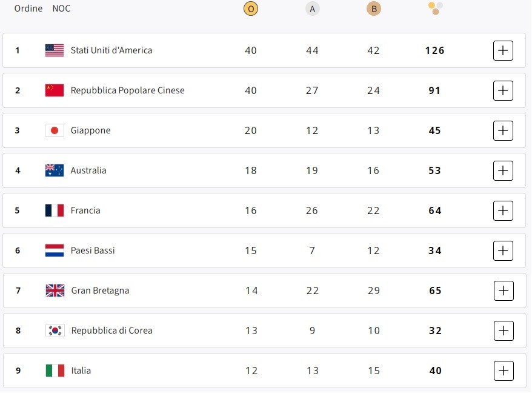Click the total medals icon in the header

(x=434, y=8)
